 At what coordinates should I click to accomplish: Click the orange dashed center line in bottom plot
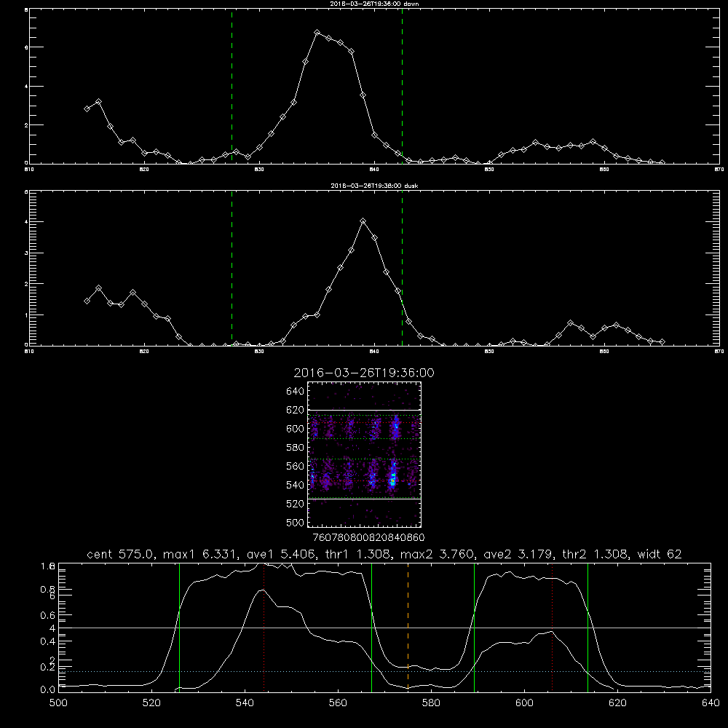tap(408, 626)
